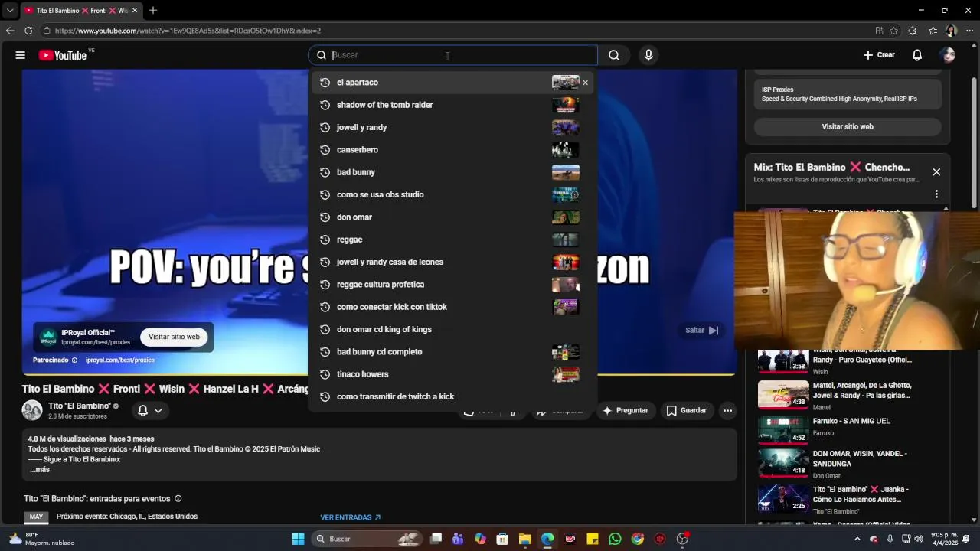Screen dimensions: 980x551
Task: Click the magnifier search submit button
Action: coord(614,55)
